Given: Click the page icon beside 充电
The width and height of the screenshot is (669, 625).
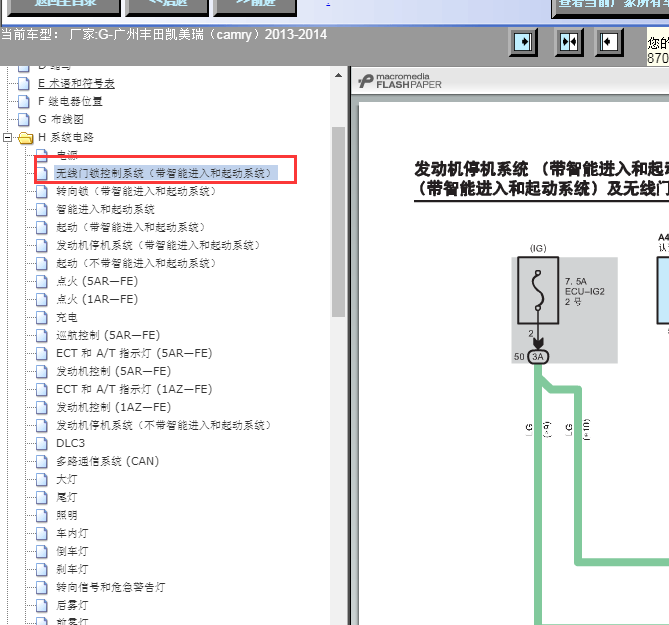Looking at the screenshot, I should click(42, 317).
